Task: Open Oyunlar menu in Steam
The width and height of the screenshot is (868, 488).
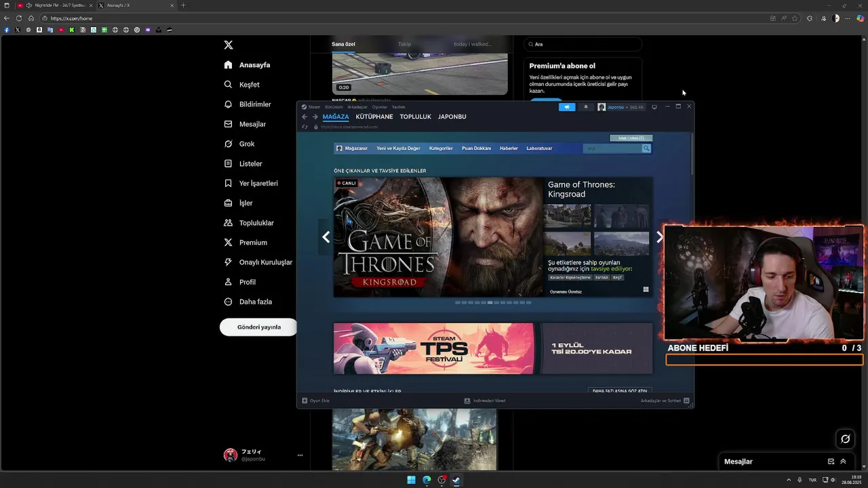Action: 380,107
